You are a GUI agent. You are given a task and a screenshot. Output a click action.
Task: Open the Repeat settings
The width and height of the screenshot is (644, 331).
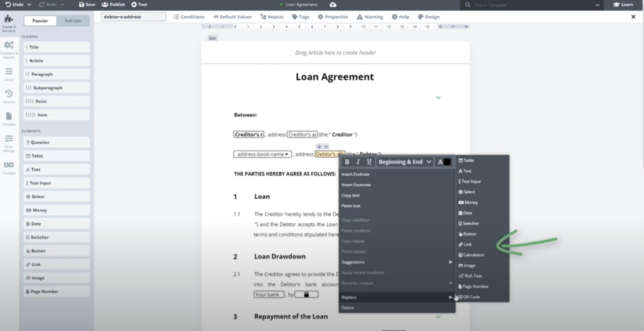click(272, 17)
